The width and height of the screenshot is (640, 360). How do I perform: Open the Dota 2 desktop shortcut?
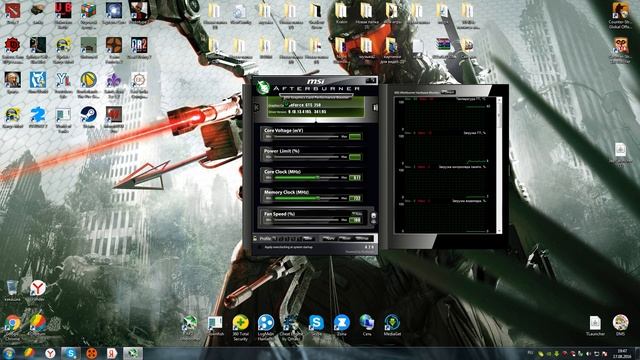click(12, 10)
